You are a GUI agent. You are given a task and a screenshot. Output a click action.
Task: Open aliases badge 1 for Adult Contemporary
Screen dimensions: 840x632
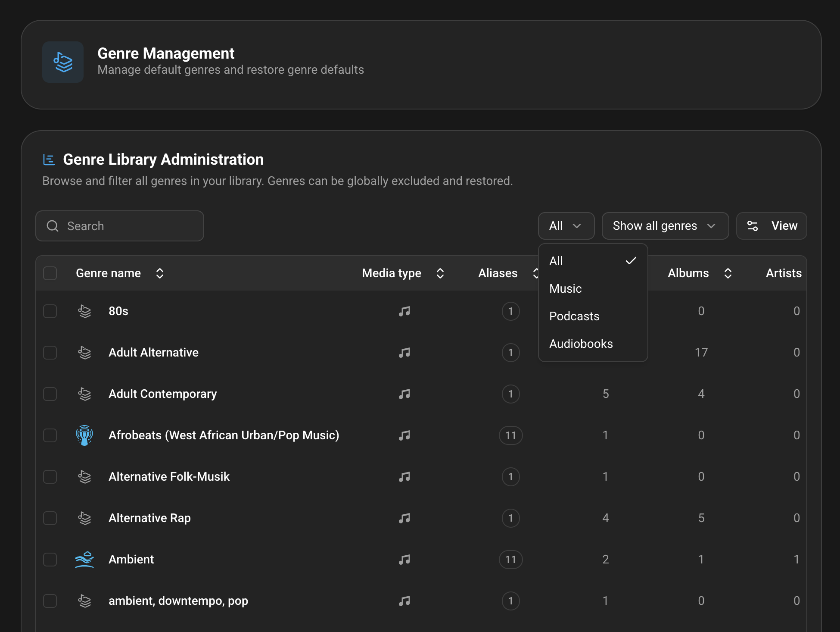[x=511, y=394]
